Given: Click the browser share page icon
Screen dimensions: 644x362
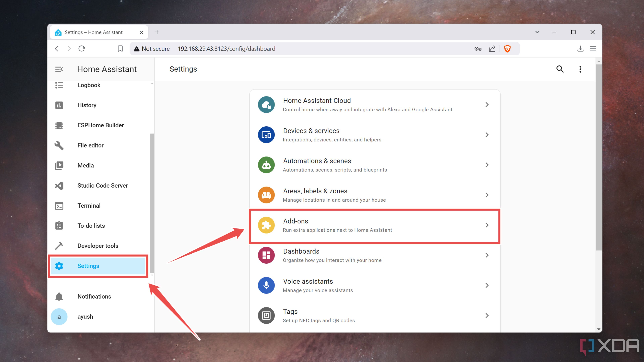Looking at the screenshot, I should pyautogui.click(x=492, y=49).
